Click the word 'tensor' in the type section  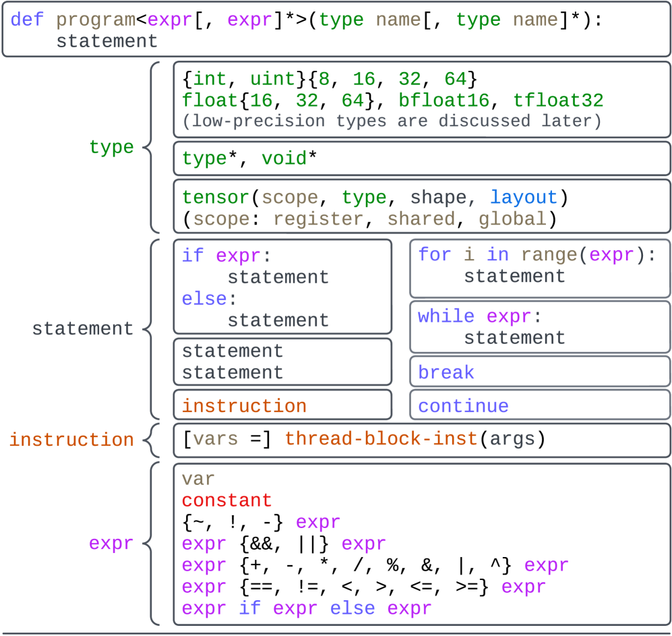point(216,198)
